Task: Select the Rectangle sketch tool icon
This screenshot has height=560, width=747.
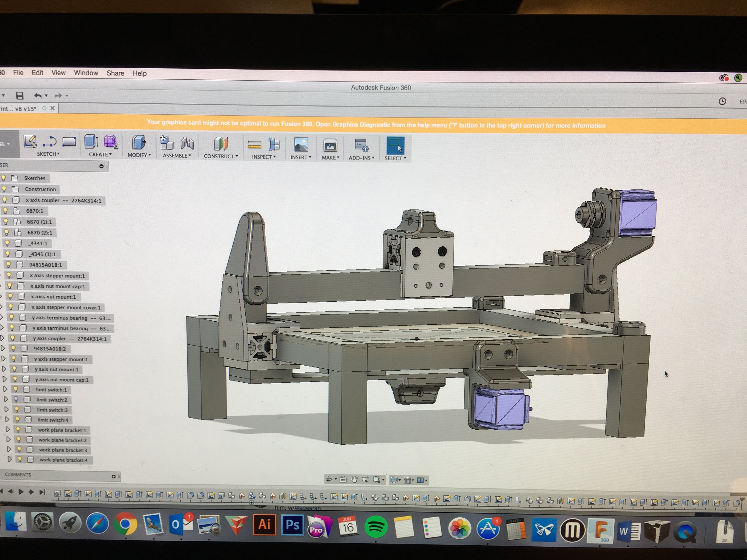Action: coord(69,142)
